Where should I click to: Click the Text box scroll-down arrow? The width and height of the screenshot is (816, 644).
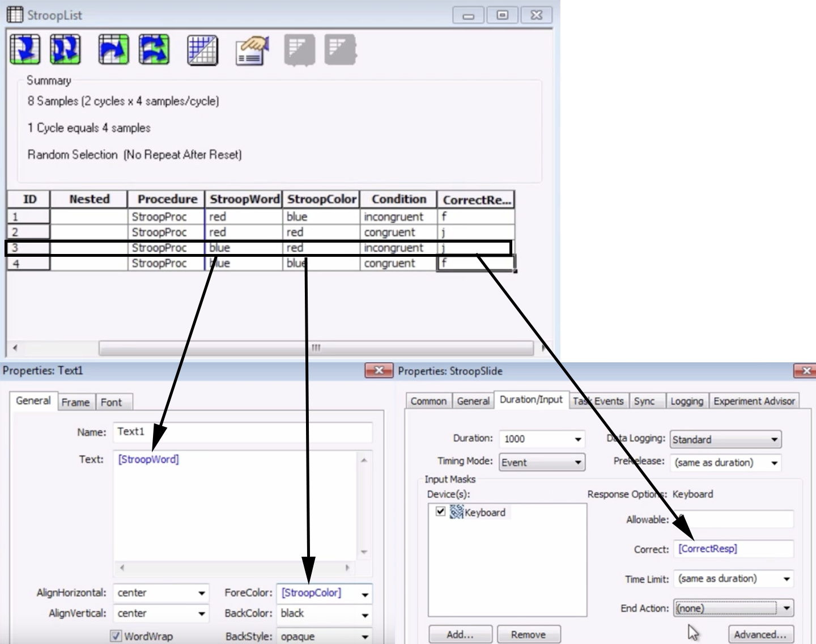364,552
